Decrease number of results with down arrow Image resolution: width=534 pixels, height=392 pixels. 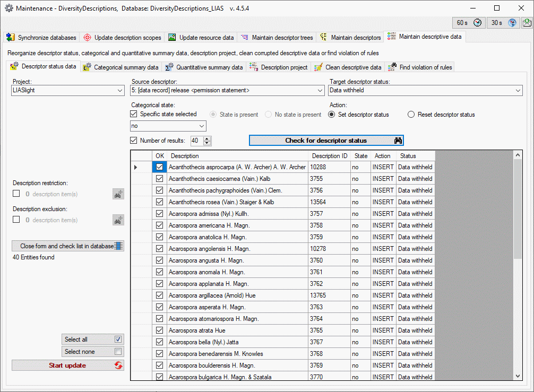[x=207, y=143]
